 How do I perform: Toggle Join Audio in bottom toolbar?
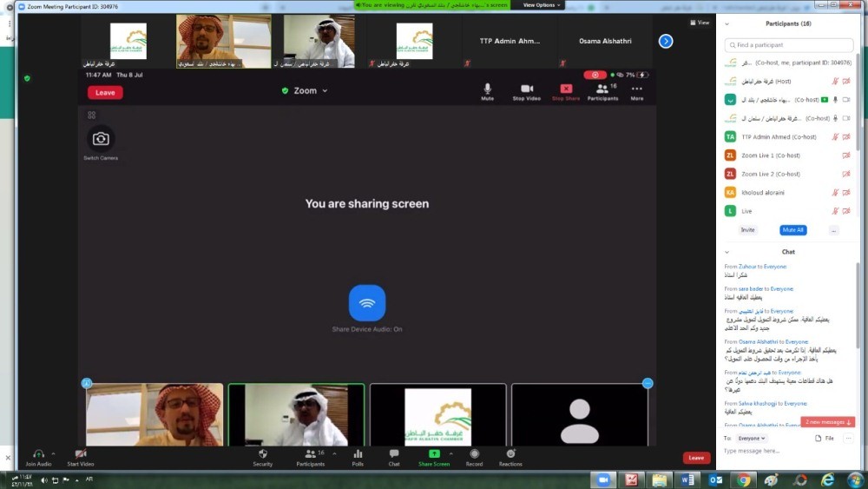[x=38, y=454]
